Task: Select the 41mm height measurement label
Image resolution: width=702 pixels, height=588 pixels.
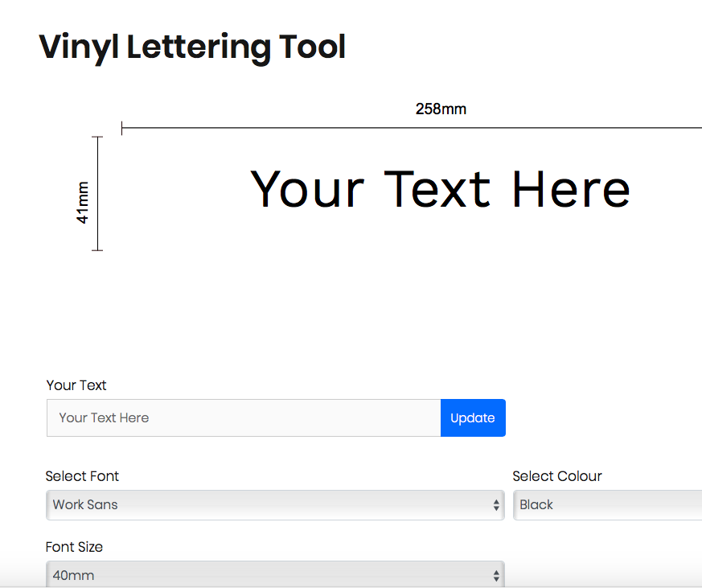Action: click(83, 202)
